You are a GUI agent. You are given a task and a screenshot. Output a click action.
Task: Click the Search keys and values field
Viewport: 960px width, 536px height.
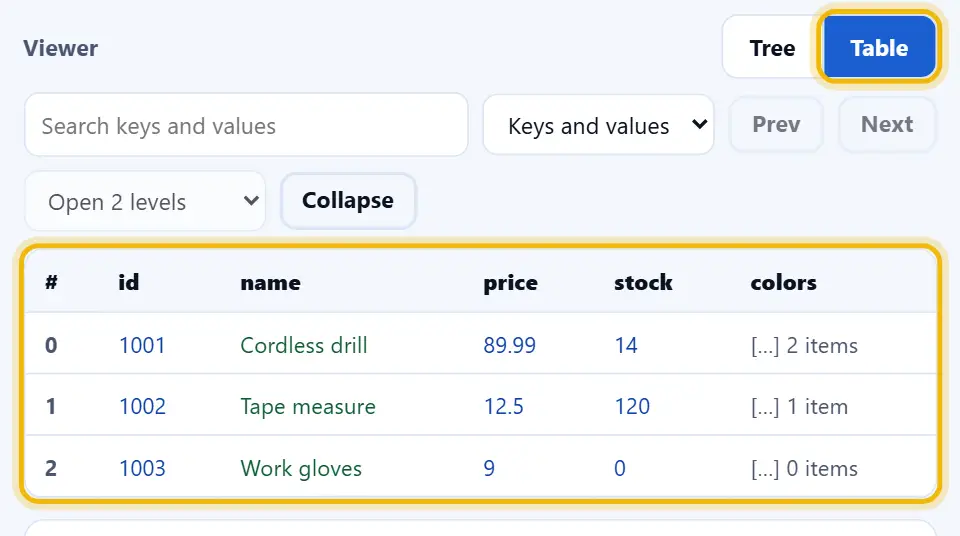246,125
